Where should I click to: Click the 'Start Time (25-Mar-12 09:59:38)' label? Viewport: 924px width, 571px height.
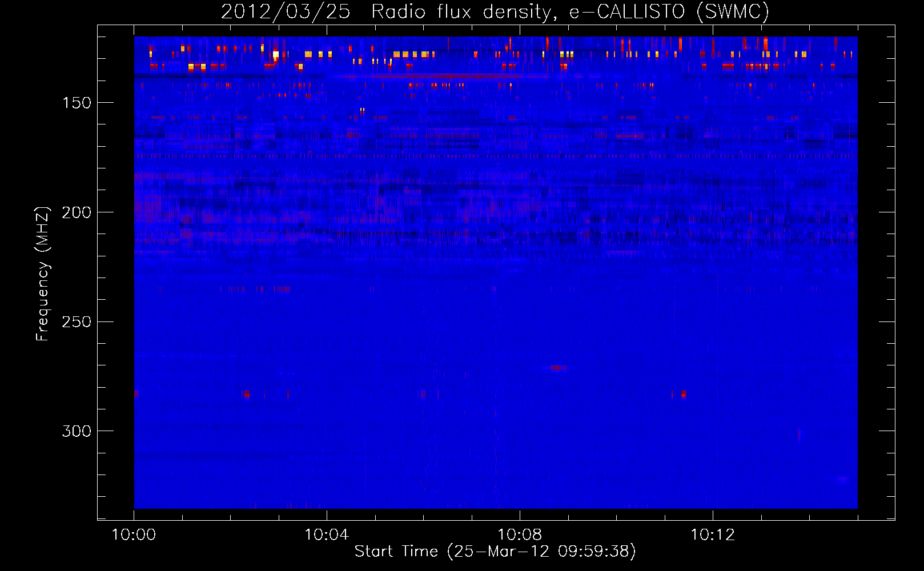click(x=495, y=552)
